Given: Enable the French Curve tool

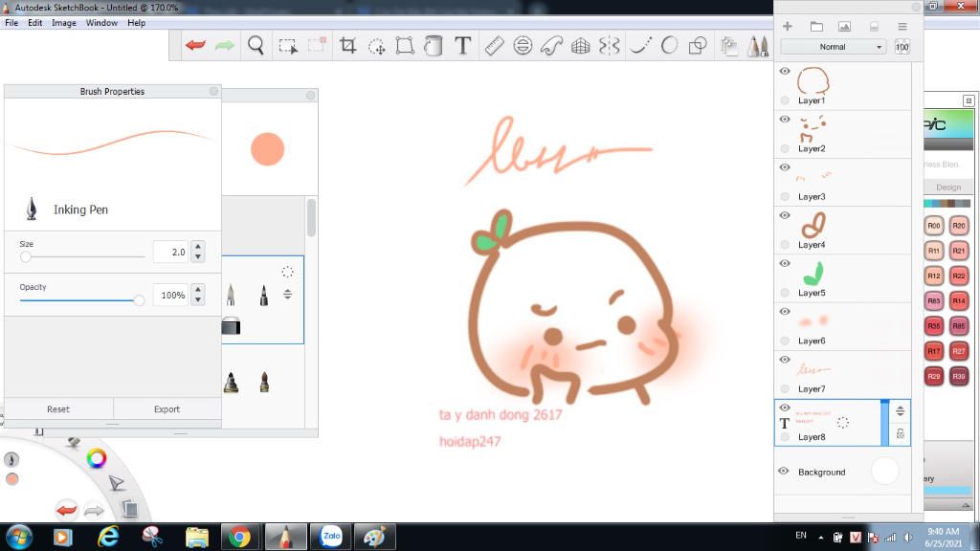Looking at the screenshot, I should pyautogui.click(x=551, y=46).
